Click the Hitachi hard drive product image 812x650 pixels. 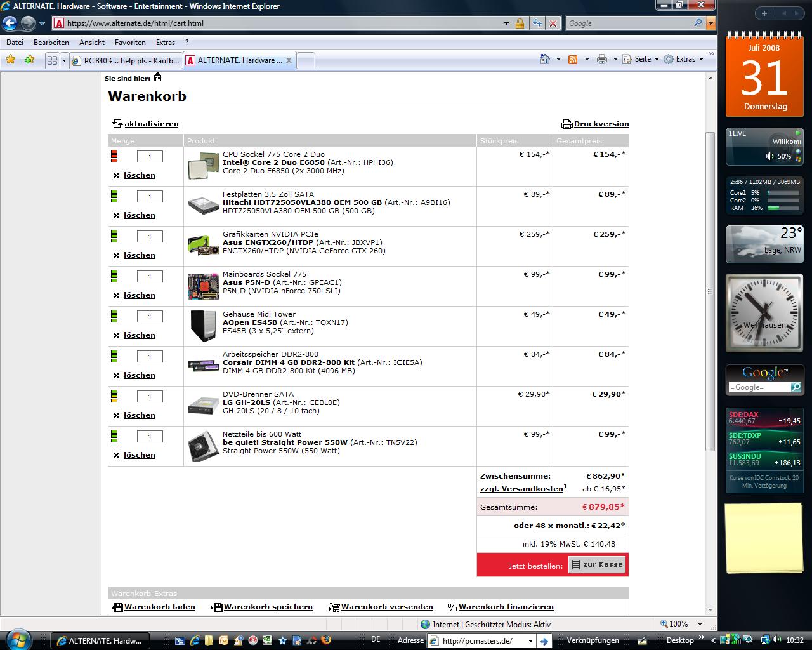pos(204,205)
